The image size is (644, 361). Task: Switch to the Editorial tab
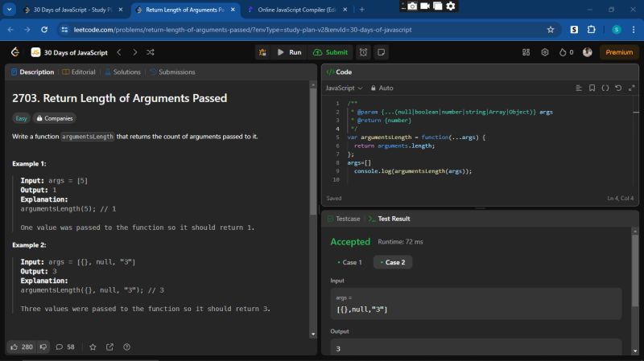79,72
